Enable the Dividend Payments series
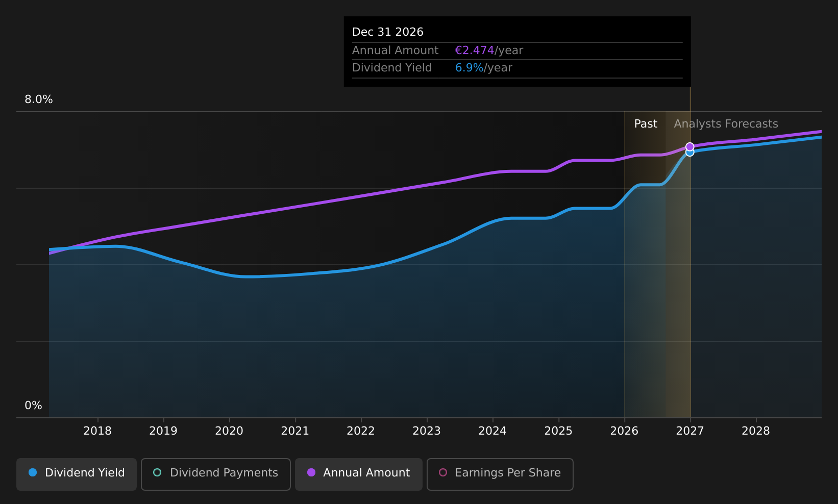The width and height of the screenshot is (838, 504). (216, 474)
